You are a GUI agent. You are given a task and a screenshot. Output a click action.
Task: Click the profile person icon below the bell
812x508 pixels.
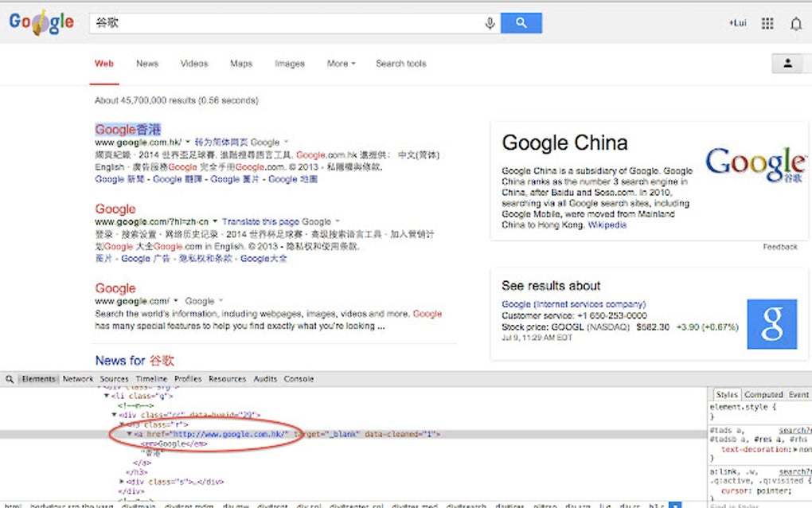[x=789, y=63]
